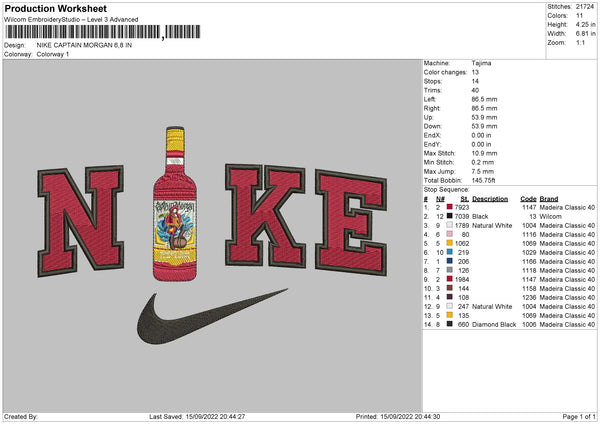The image size is (600, 424).
Task: Click the Max Stitch value 10.9 mm
Action: 484,153
